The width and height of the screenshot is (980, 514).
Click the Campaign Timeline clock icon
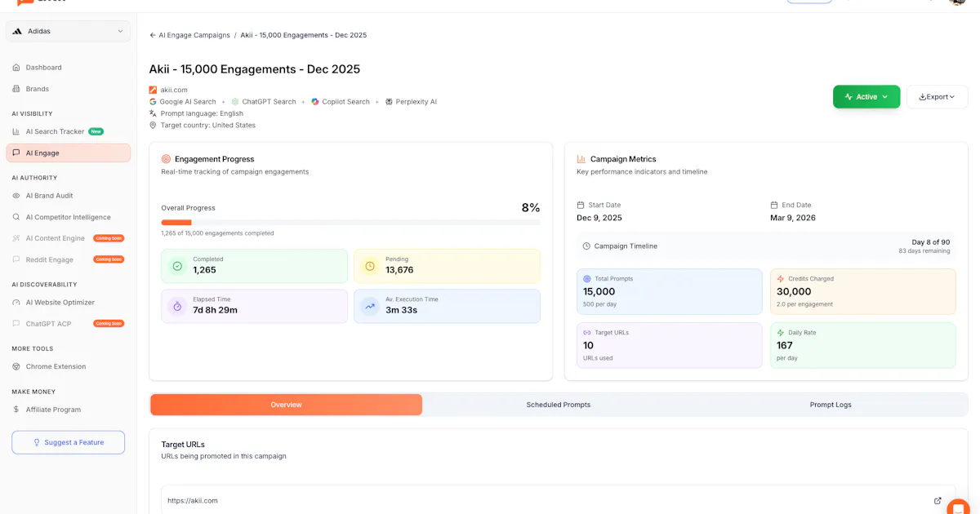point(586,246)
